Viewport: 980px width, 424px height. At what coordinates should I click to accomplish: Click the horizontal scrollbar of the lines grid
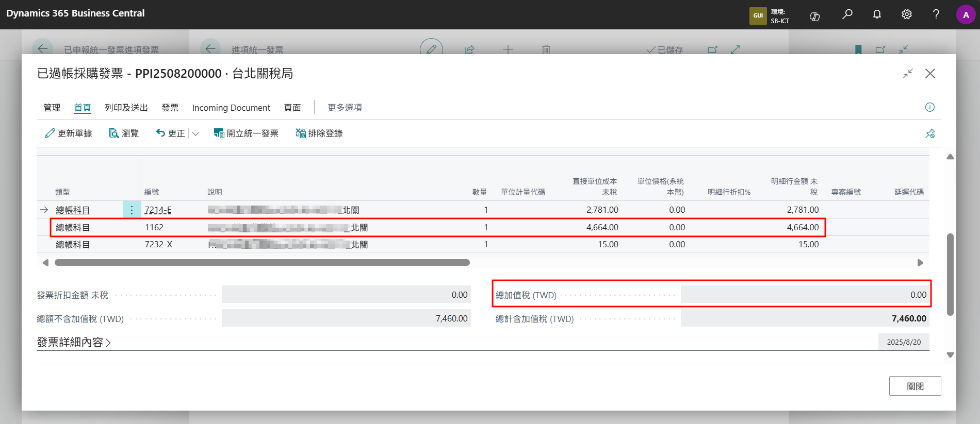[x=262, y=263]
